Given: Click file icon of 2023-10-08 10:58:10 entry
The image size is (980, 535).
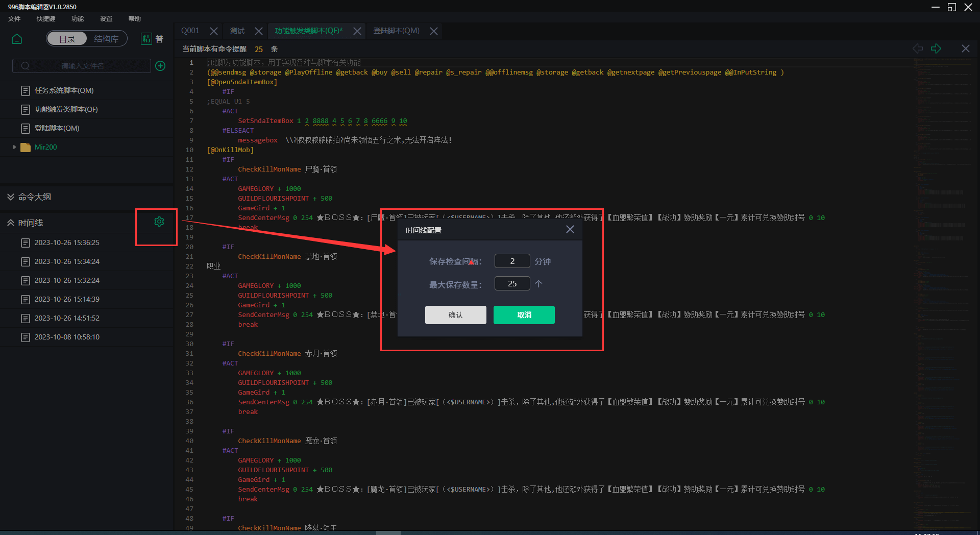Looking at the screenshot, I should point(26,337).
